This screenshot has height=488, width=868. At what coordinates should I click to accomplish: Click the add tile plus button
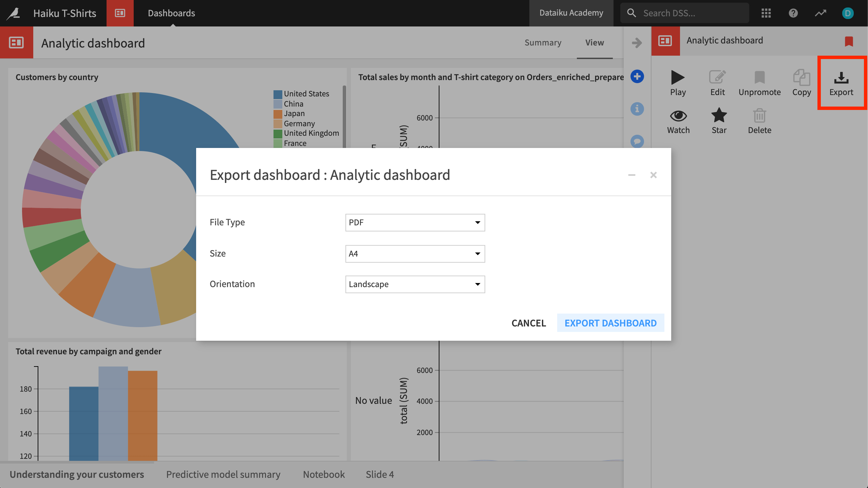click(x=636, y=77)
